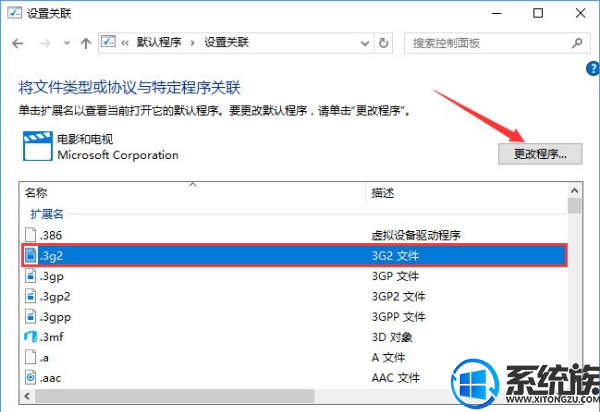Refresh the address bar view
The width and height of the screenshot is (600, 412).
point(383,43)
